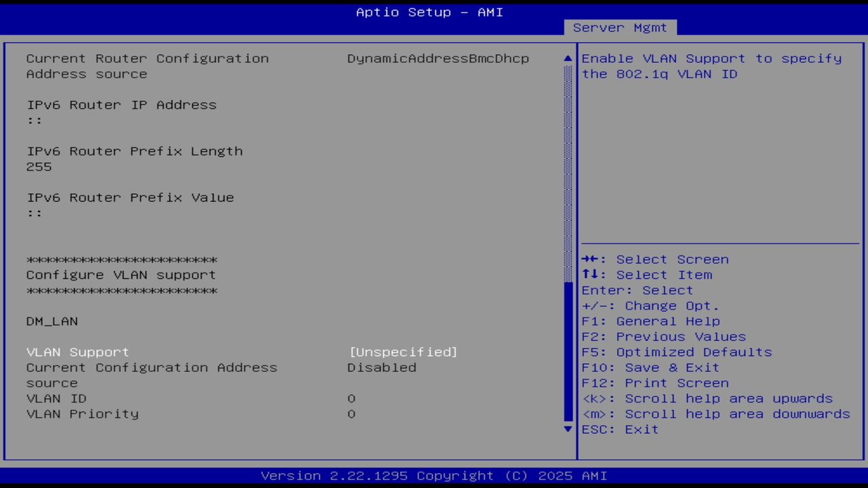Click the version text in the bottom bar
Viewport: 868px width, 488px height.
click(x=434, y=475)
